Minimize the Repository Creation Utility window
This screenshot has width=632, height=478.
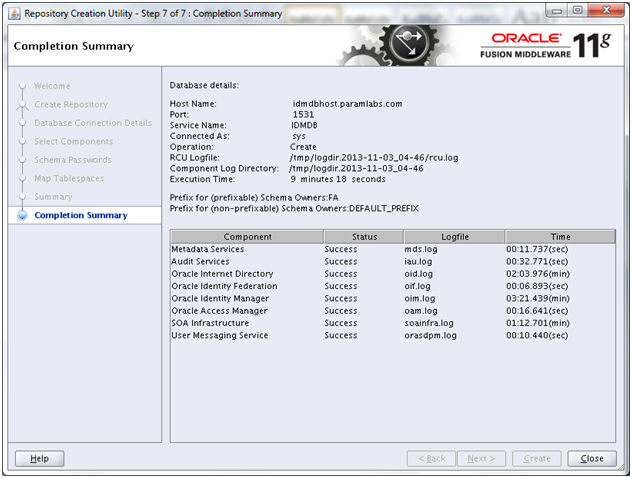click(x=557, y=11)
